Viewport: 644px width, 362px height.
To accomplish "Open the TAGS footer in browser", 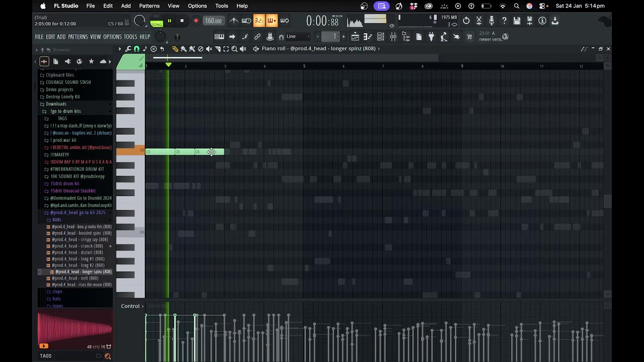I will coord(46,356).
